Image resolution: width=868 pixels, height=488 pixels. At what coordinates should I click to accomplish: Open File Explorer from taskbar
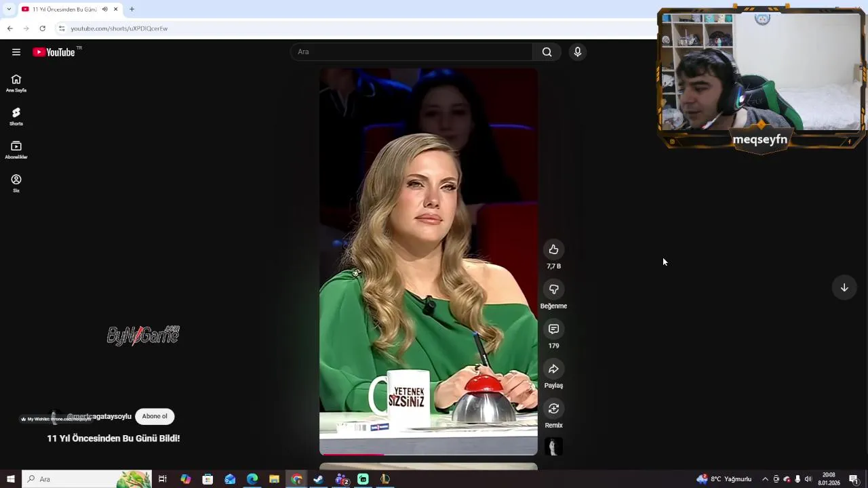[x=274, y=479]
